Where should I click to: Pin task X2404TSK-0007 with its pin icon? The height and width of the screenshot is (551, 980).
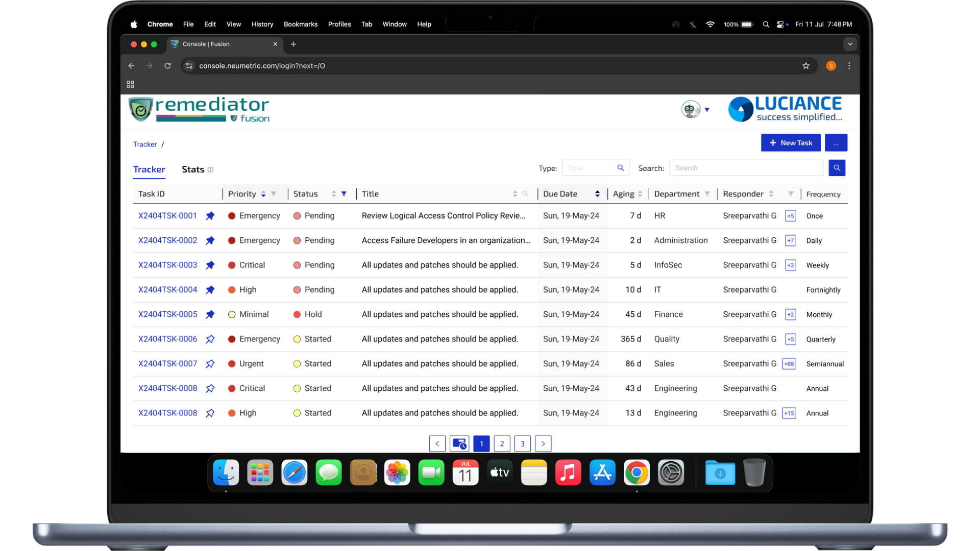click(x=210, y=364)
